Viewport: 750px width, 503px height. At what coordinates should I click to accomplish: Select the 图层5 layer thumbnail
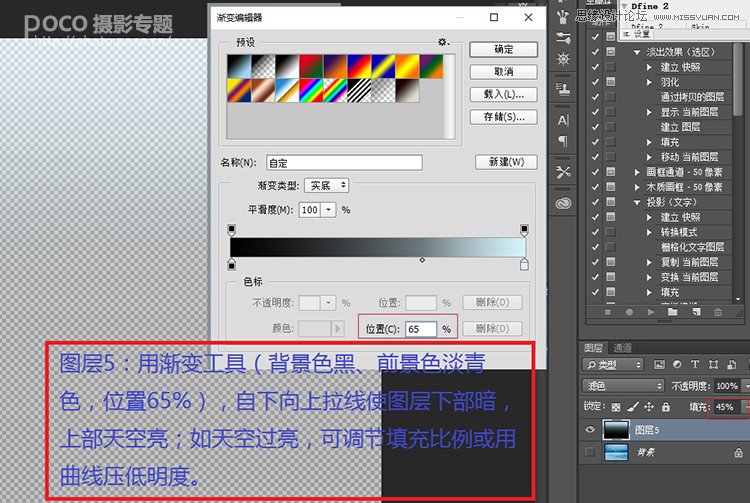[x=617, y=429]
